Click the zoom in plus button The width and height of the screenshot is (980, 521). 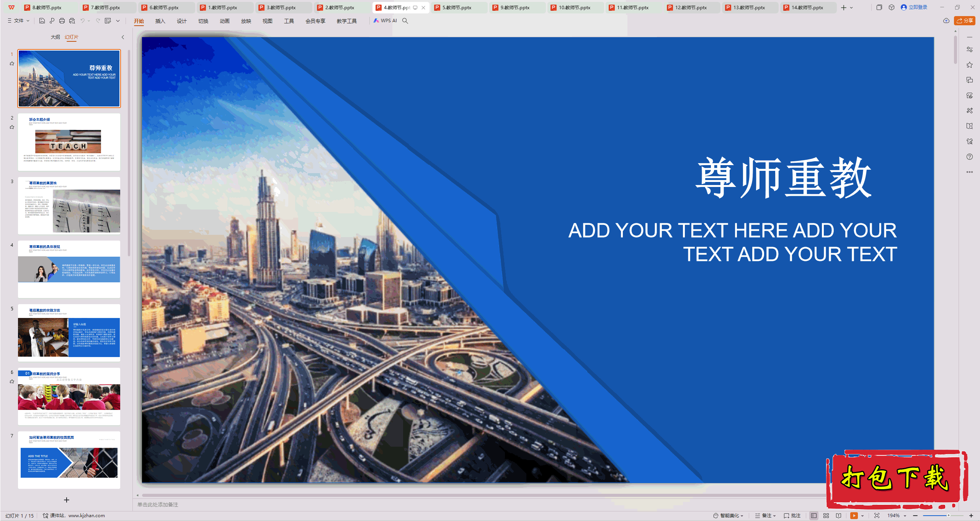pyautogui.click(x=971, y=516)
